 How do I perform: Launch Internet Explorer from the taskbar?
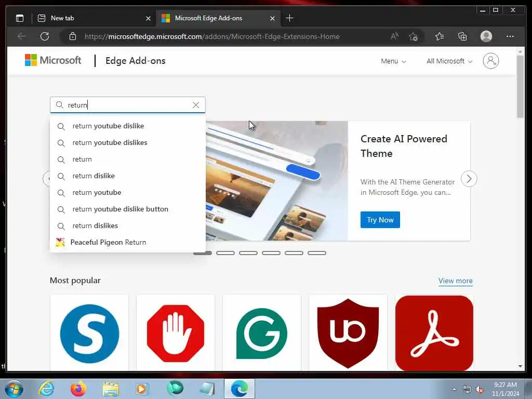pyautogui.click(x=46, y=389)
